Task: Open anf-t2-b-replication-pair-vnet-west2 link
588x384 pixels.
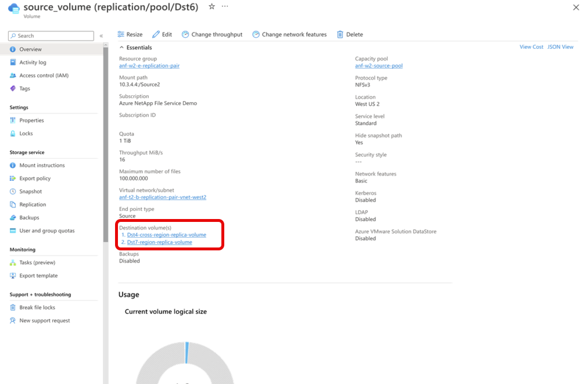Action: pos(163,198)
